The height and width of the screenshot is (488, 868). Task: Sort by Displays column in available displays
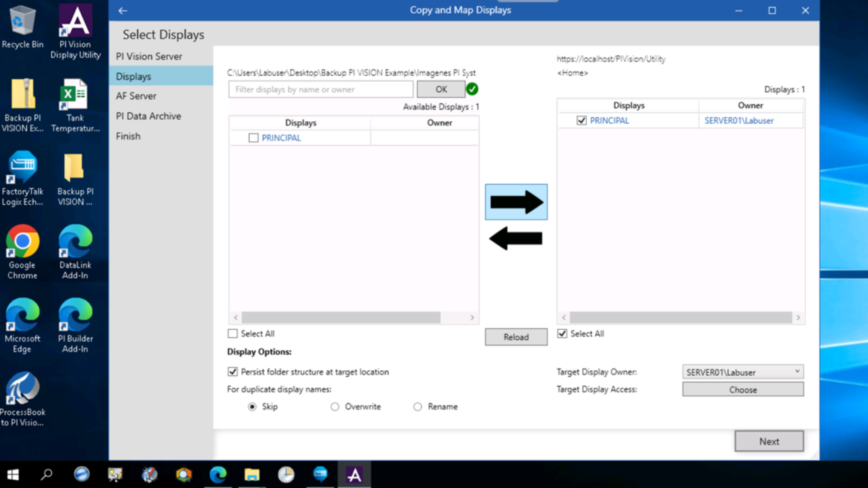click(301, 123)
